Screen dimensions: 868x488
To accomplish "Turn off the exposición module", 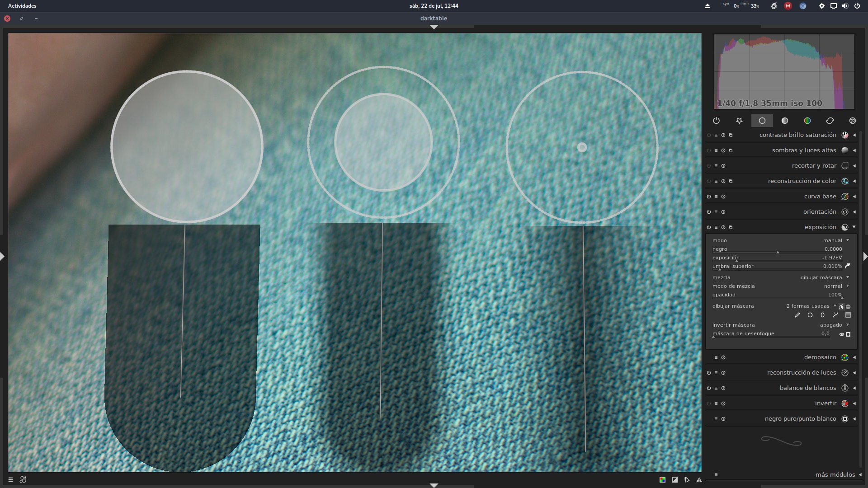I will click(x=709, y=227).
